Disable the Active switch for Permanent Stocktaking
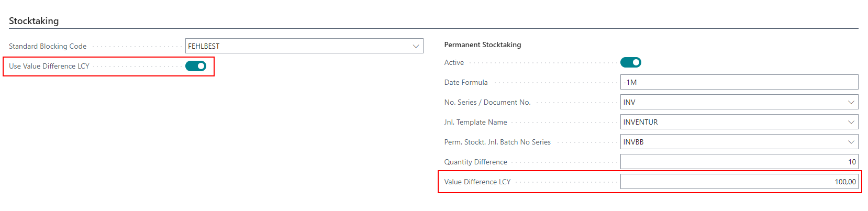 click(x=630, y=62)
